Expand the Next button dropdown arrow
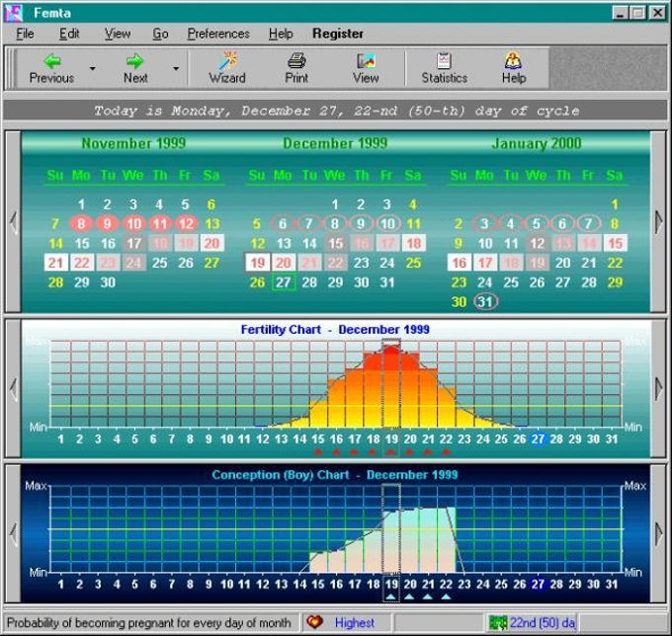Image resolution: width=672 pixels, height=636 pixels. (176, 68)
